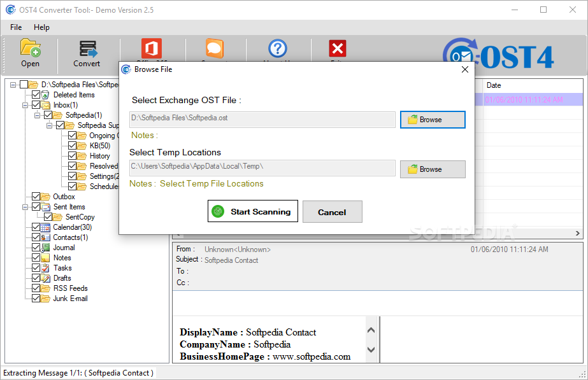Viewport: 588px width, 380px height.
Task: Collapse the Softpedia Sup subfolder node
Action: click(49, 125)
